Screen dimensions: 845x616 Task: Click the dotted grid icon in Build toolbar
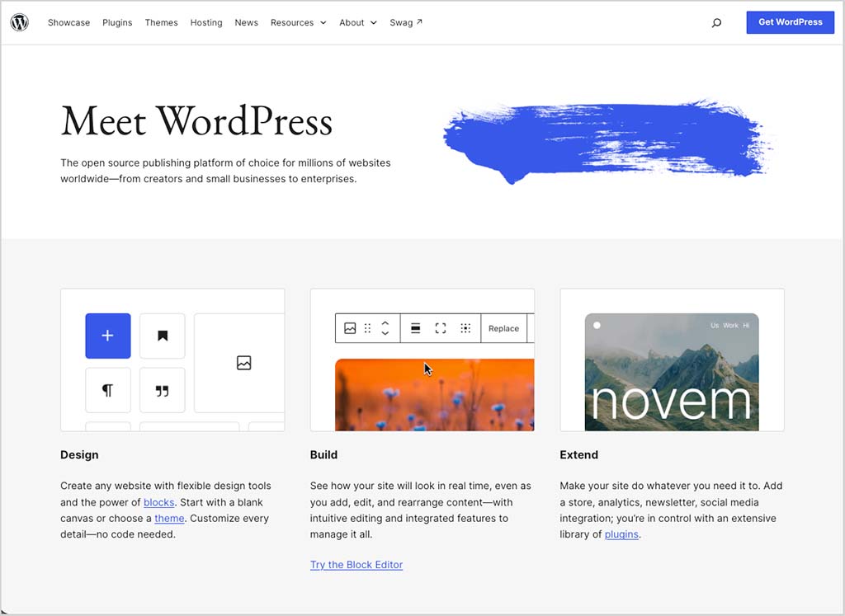tap(465, 328)
